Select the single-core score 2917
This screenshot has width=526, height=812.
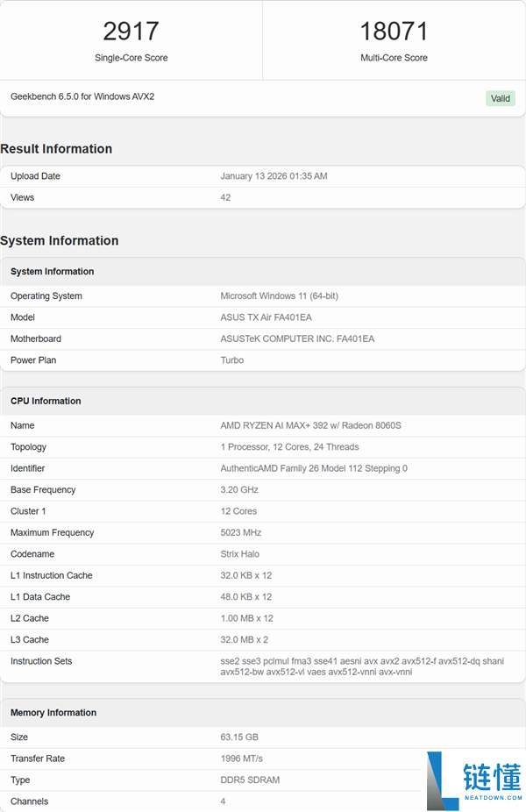click(131, 32)
